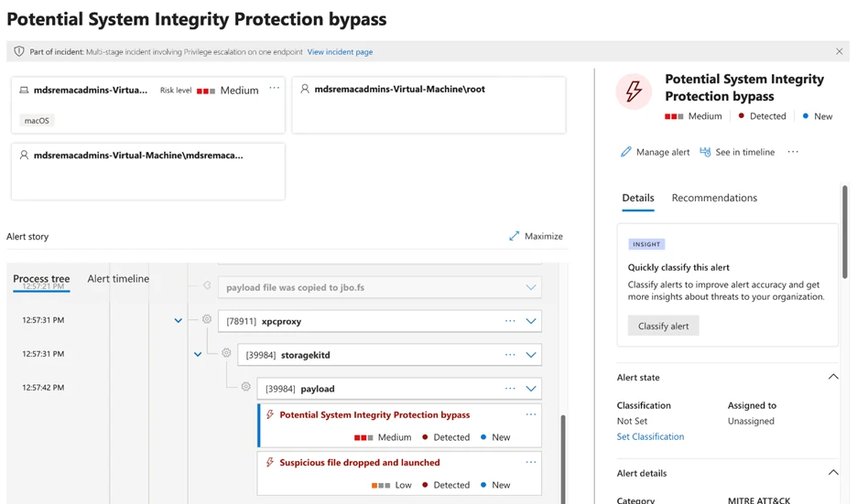Click the Classify alert button

coord(663,326)
